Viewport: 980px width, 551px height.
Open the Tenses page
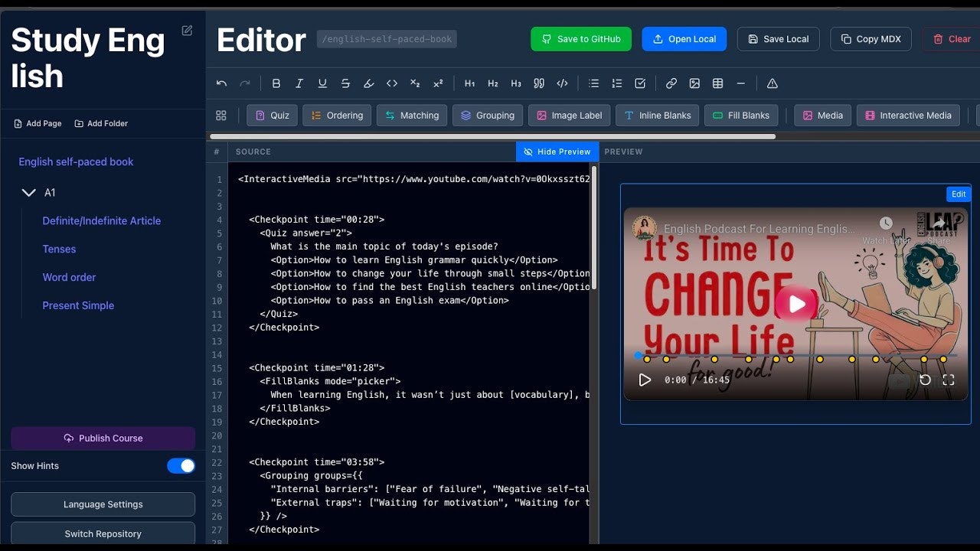[59, 249]
